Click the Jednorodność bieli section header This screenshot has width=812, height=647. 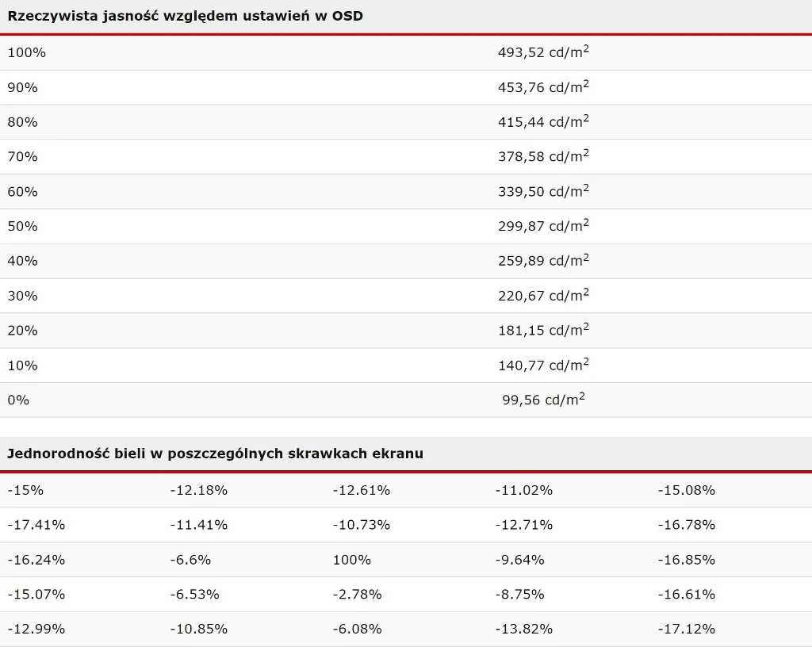(x=216, y=454)
